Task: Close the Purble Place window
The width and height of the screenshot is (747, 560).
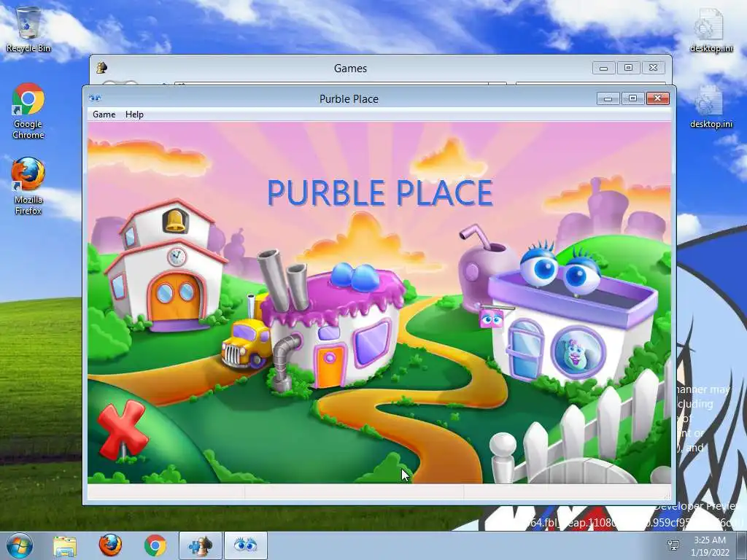Action: [658, 98]
